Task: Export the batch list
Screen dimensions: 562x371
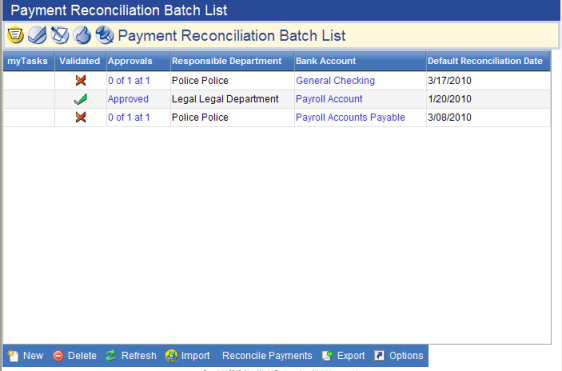Action: (343, 356)
